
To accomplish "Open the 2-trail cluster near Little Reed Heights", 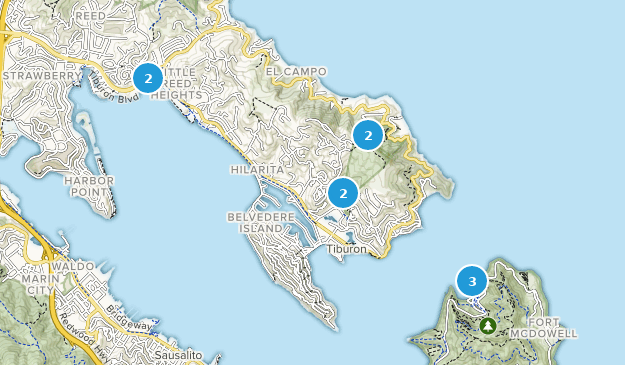I will point(148,78).
